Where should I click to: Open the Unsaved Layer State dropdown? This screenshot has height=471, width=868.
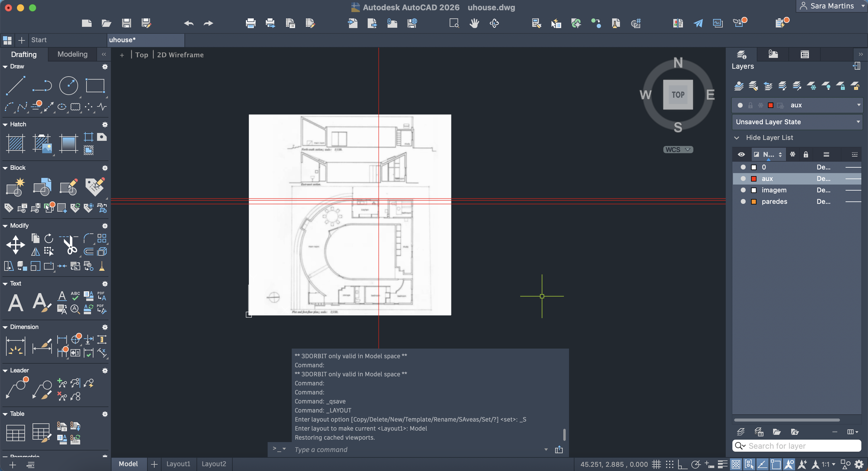click(x=858, y=122)
